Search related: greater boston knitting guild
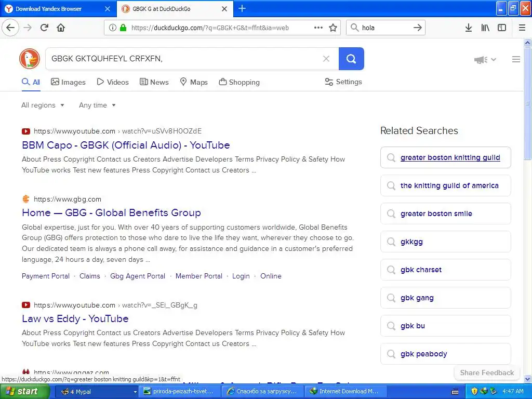Viewport: 532px width, 399px height. [x=445, y=157]
